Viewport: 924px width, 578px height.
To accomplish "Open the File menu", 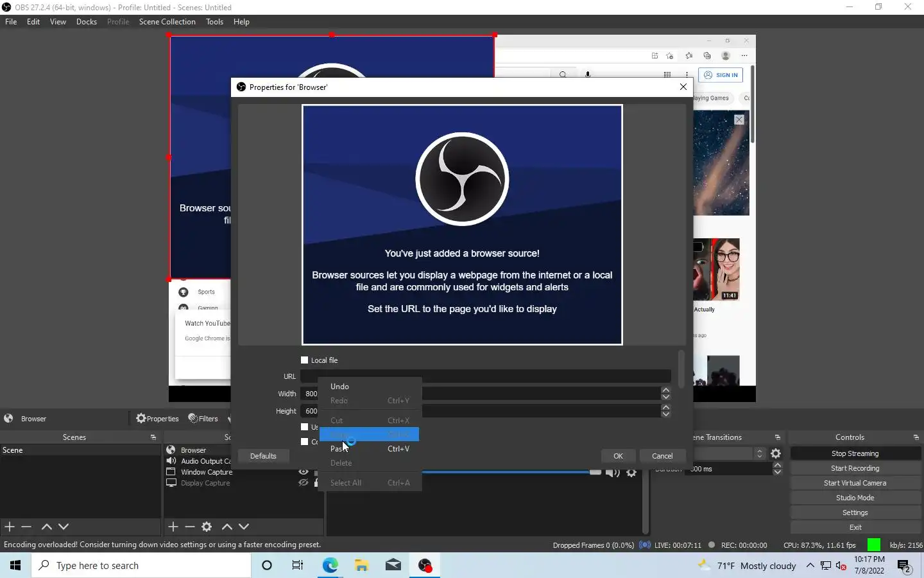I will click(11, 22).
